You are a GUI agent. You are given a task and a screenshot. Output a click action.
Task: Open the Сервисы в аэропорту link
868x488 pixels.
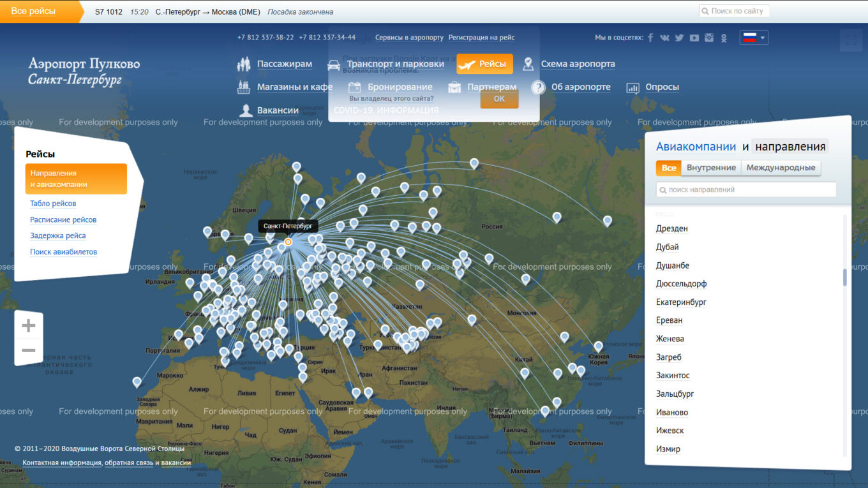click(x=409, y=38)
